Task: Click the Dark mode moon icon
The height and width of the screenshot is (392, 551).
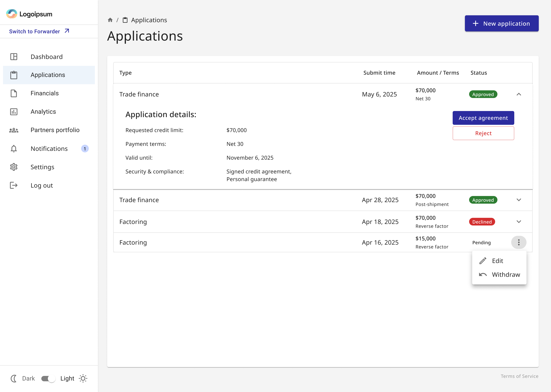Action: pos(14,378)
